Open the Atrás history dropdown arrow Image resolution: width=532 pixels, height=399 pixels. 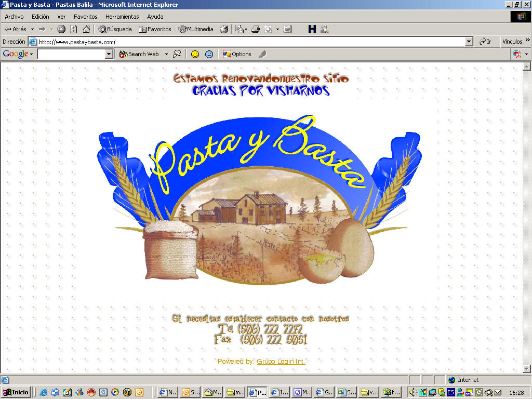click(33, 30)
